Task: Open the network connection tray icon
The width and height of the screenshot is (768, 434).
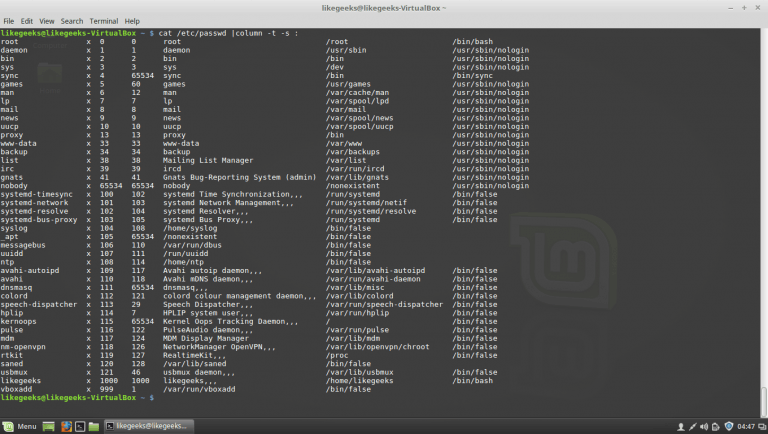Action: 693,427
